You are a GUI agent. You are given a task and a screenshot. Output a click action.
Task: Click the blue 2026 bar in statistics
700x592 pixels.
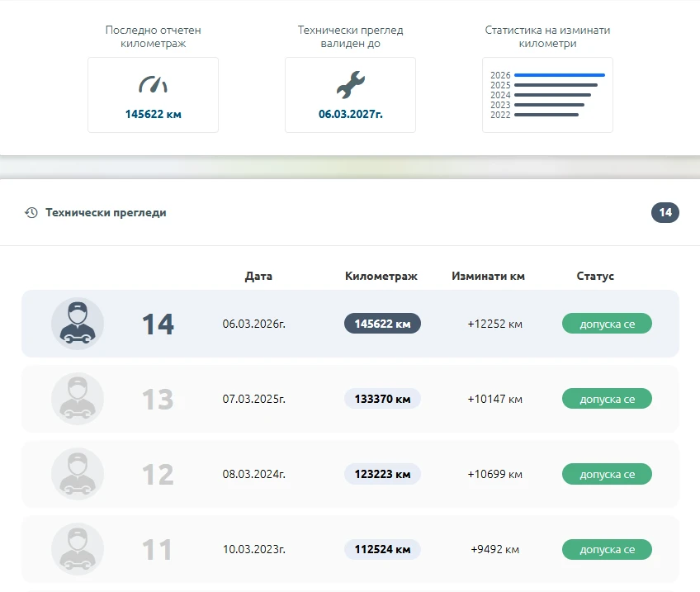tap(559, 75)
